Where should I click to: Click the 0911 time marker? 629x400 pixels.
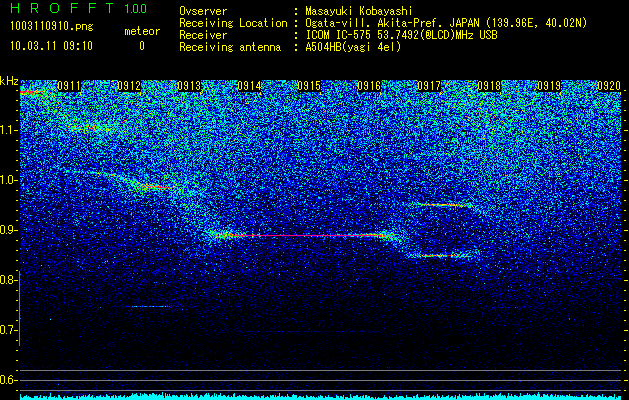click(69, 86)
